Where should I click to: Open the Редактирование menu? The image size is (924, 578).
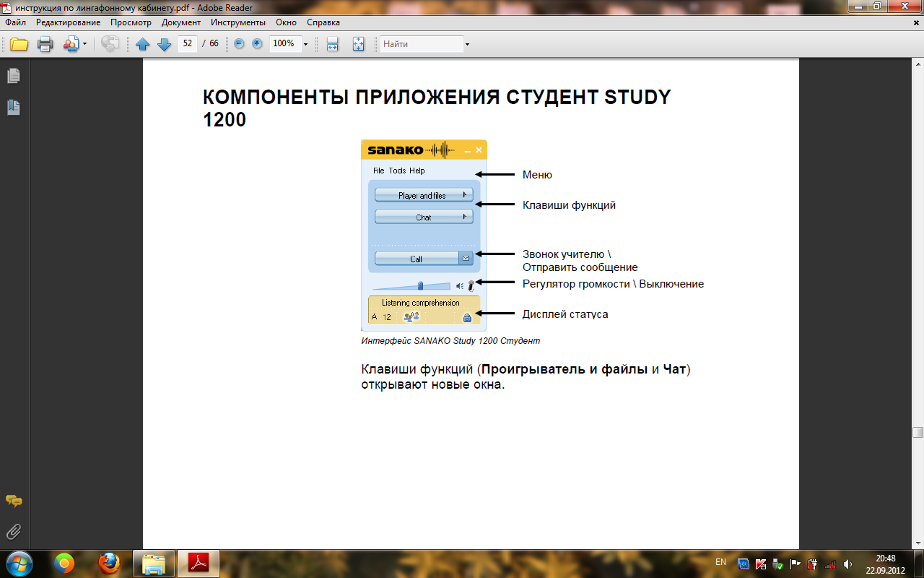pyautogui.click(x=68, y=22)
